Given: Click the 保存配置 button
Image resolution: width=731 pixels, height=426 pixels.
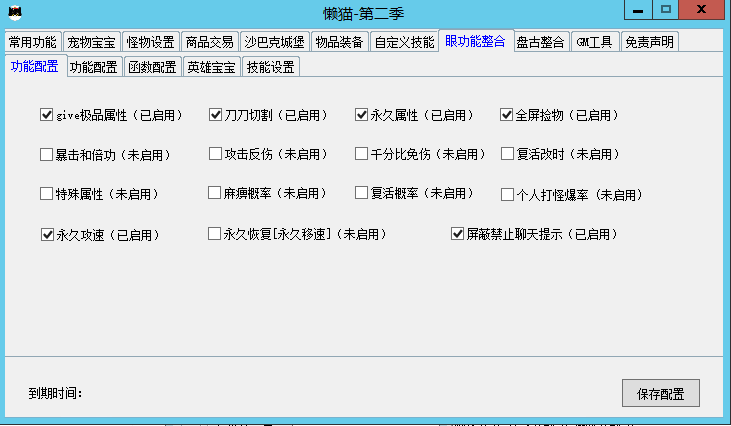Looking at the screenshot, I should click(x=660, y=393).
